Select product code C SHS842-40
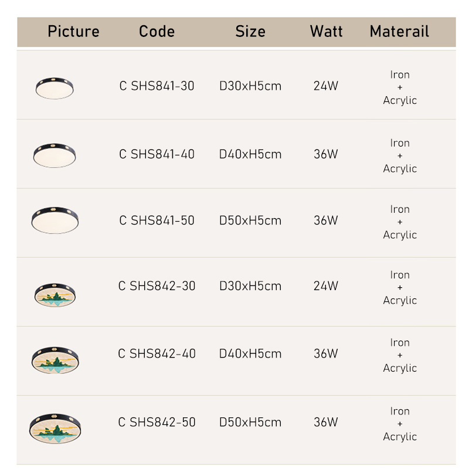 (x=157, y=353)
